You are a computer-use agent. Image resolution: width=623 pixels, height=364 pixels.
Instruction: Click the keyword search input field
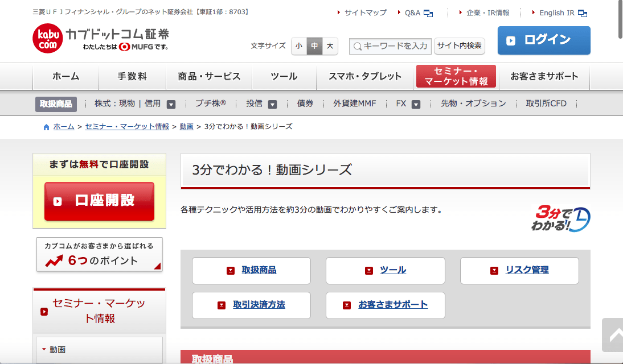pyautogui.click(x=395, y=46)
